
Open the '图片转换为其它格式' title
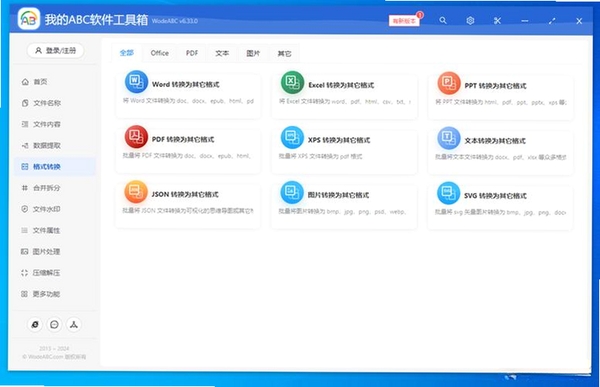pos(339,195)
